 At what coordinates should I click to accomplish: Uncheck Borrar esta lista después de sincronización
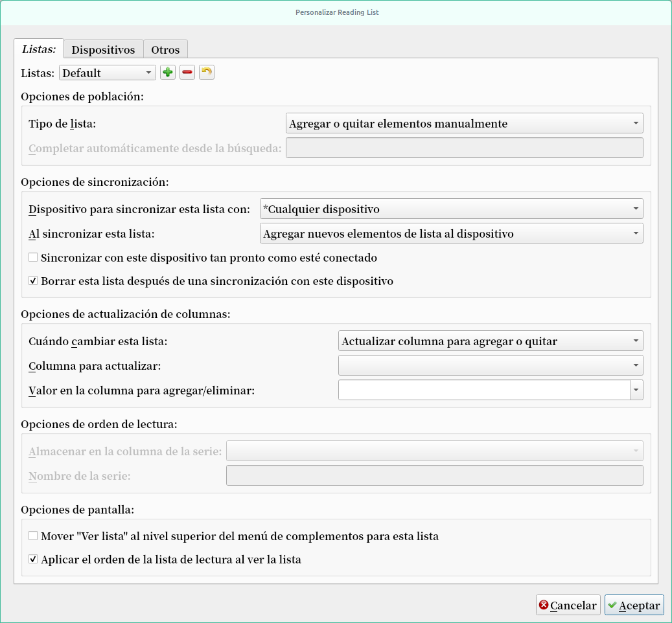[x=33, y=281]
